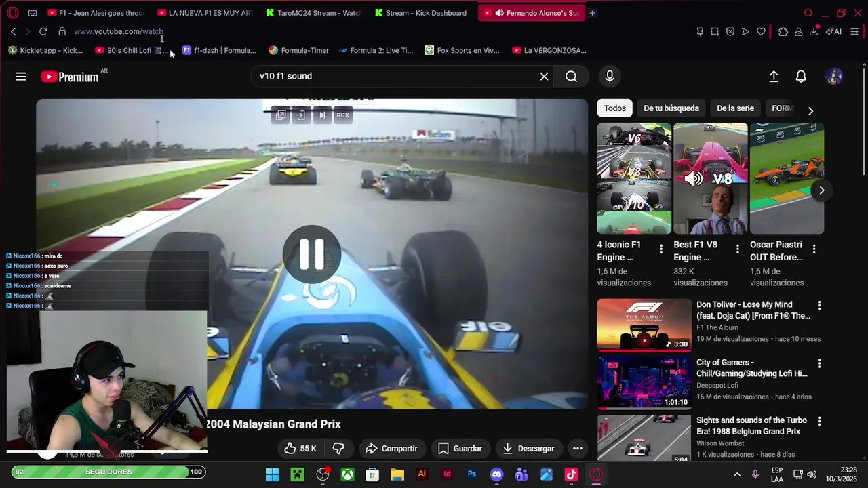Open the account avatar menu
This screenshot has width=868, height=488.
coord(834,77)
